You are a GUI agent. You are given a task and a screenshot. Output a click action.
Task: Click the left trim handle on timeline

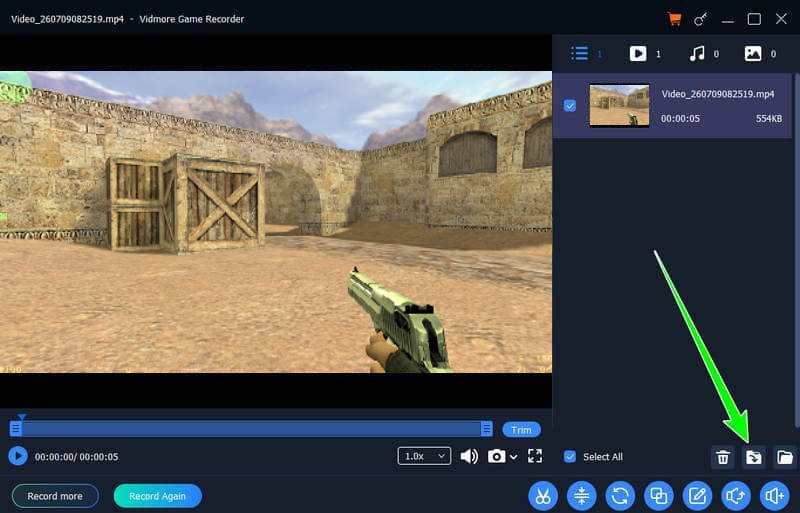(x=16, y=428)
